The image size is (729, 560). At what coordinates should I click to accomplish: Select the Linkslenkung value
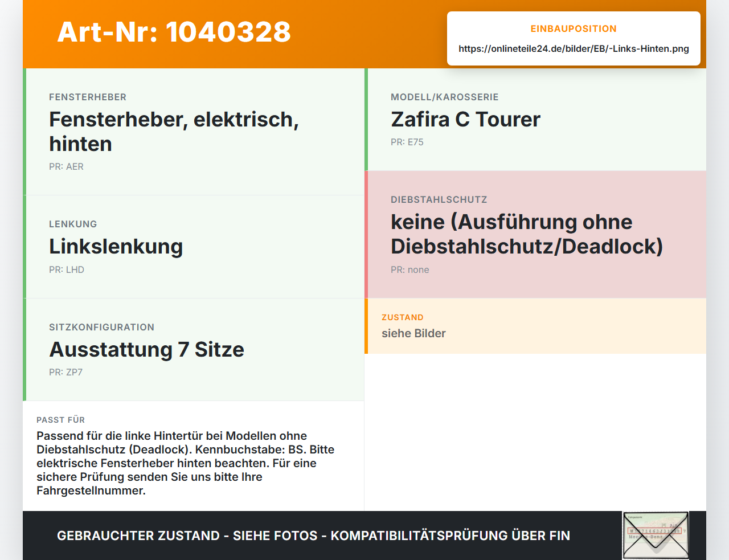[116, 247]
